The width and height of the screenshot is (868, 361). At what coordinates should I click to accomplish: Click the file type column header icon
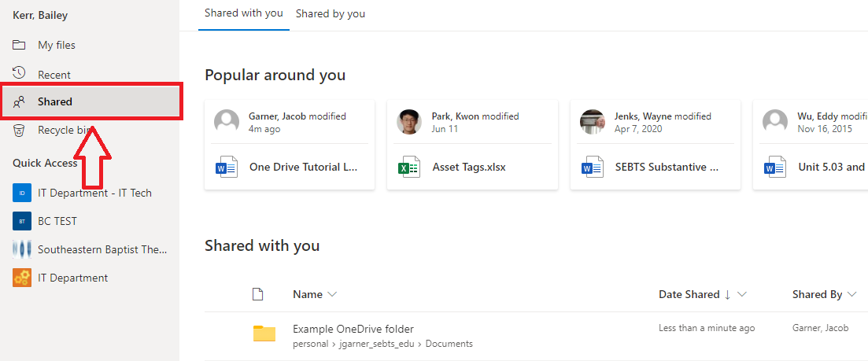click(x=257, y=294)
